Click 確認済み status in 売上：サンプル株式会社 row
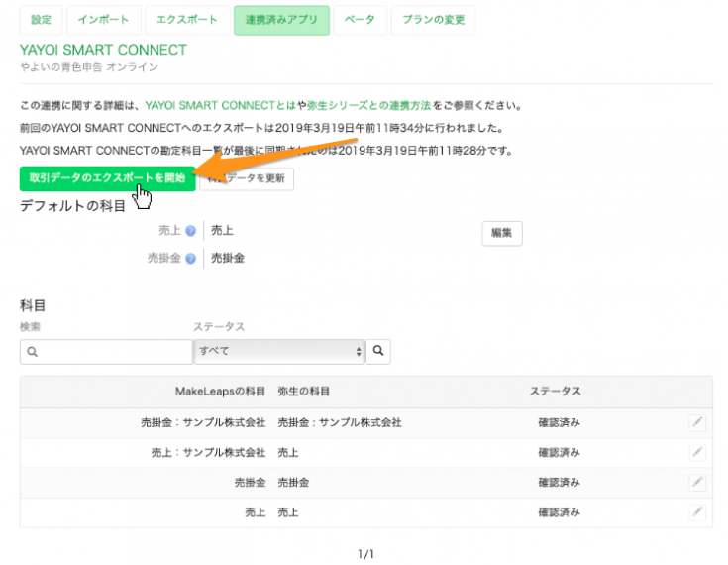 [559, 452]
